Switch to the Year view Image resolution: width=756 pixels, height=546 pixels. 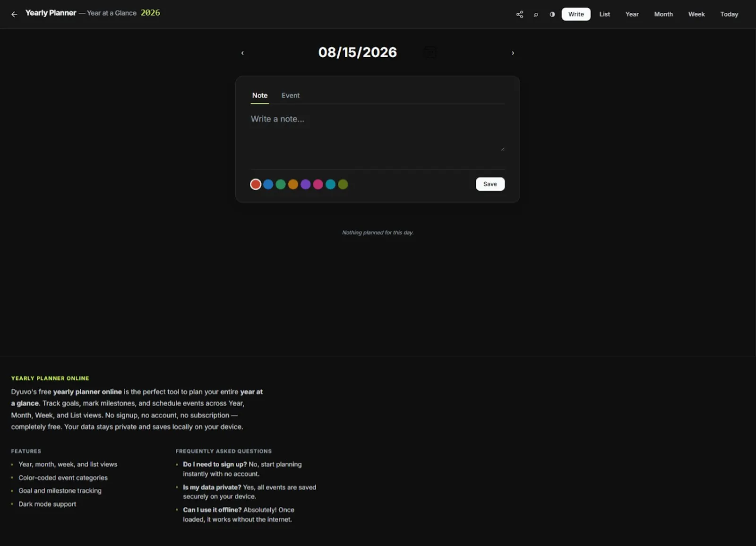point(632,14)
